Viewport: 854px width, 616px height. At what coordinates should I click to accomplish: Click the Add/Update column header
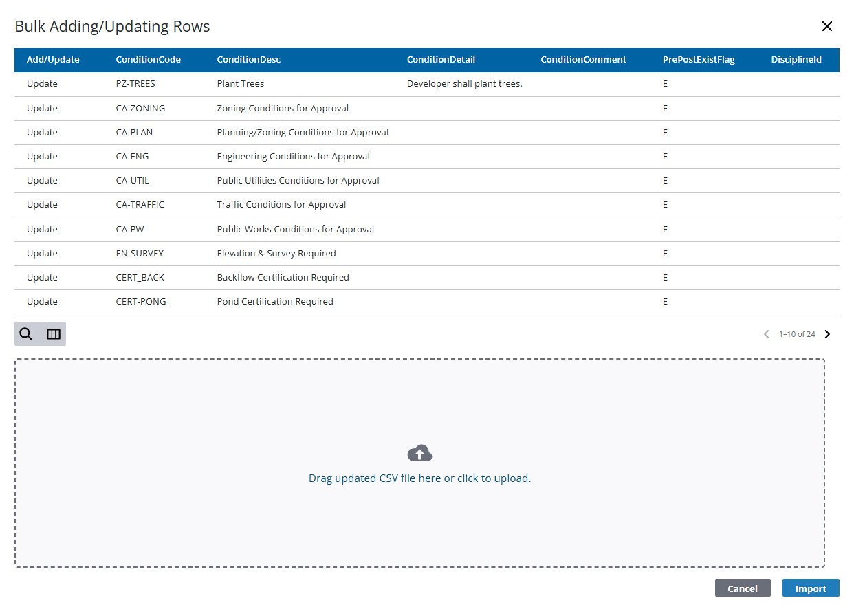[x=53, y=60]
